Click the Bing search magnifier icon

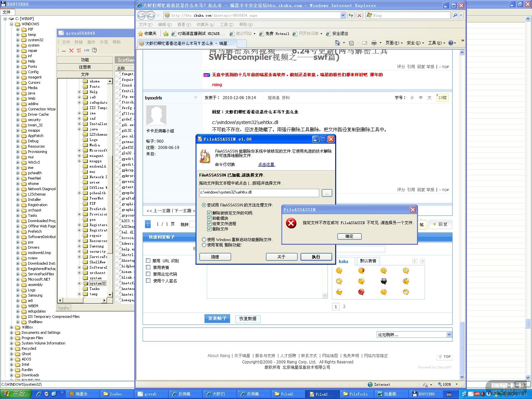pos(455,15)
